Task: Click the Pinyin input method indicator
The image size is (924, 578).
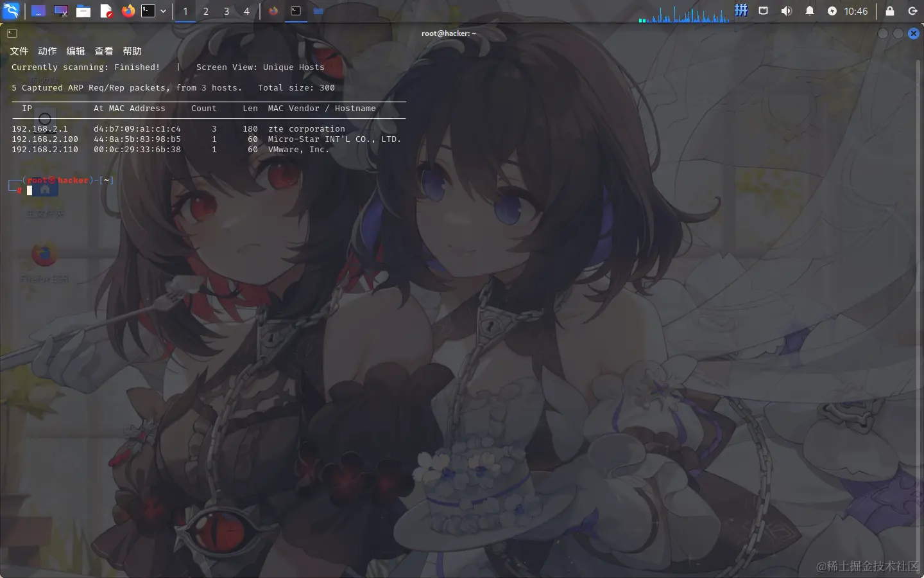Action: pyautogui.click(x=741, y=10)
